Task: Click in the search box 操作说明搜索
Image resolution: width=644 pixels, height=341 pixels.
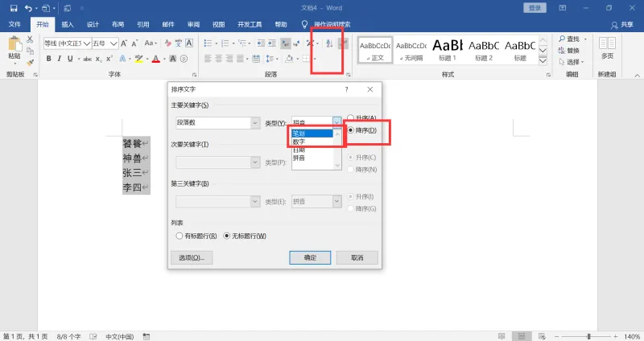Action: click(x=332, y=24)
